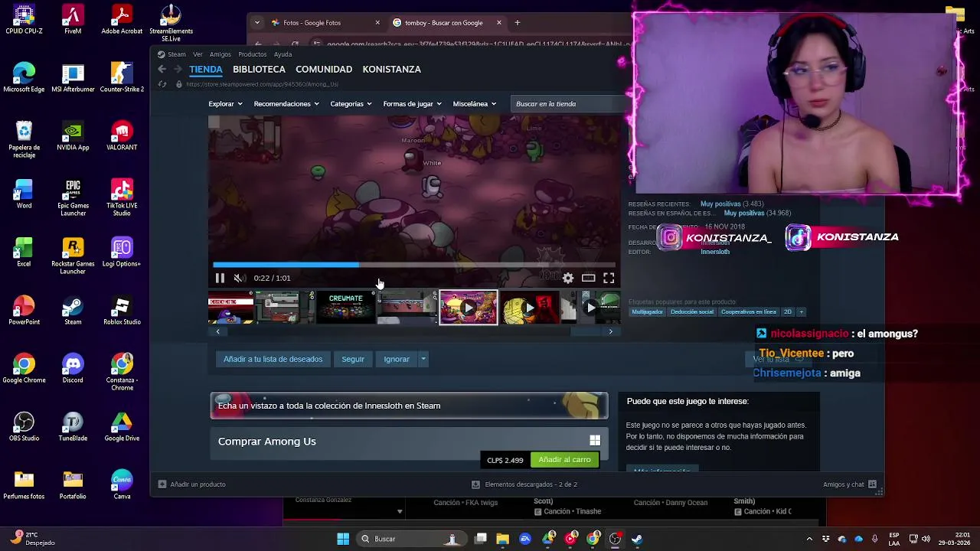
Task: Open video settings gear in player
Action: coord(568,279)
